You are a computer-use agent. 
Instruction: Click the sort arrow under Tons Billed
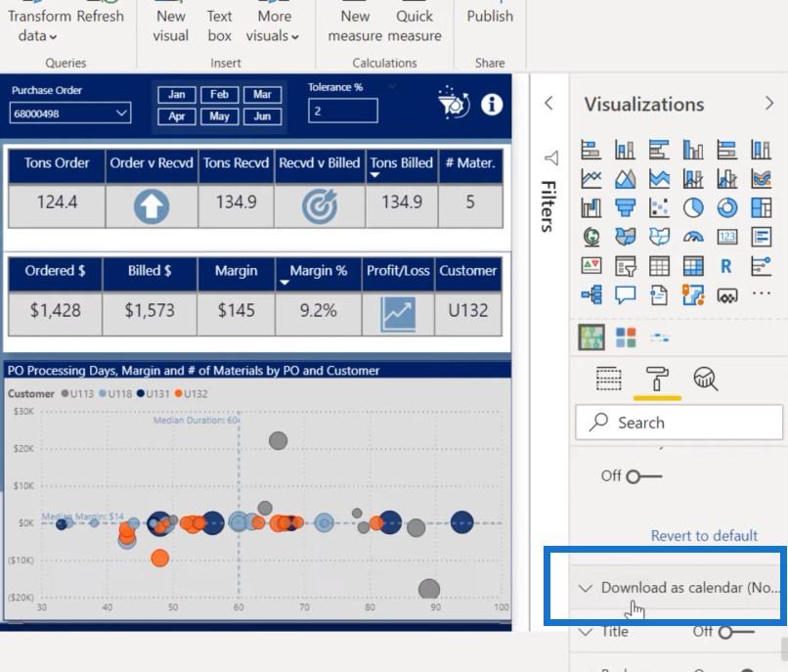pyautogui.click(x=374, y=175)
